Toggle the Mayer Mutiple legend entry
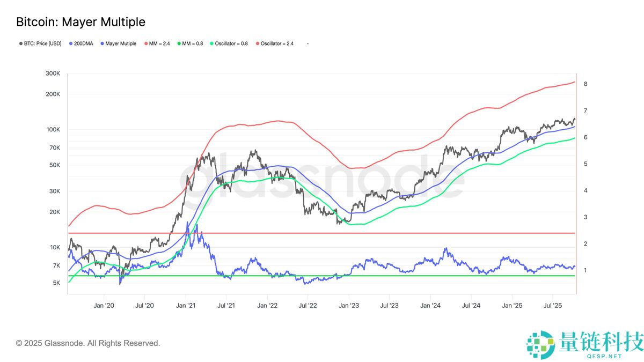Screen dimensions: 644x362 click(120, 43)
